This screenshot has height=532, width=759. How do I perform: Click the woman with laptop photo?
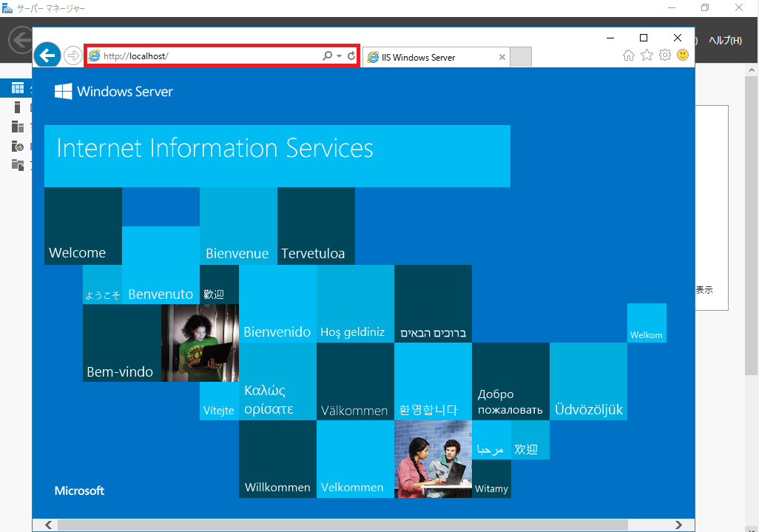[x=200, y=343]
